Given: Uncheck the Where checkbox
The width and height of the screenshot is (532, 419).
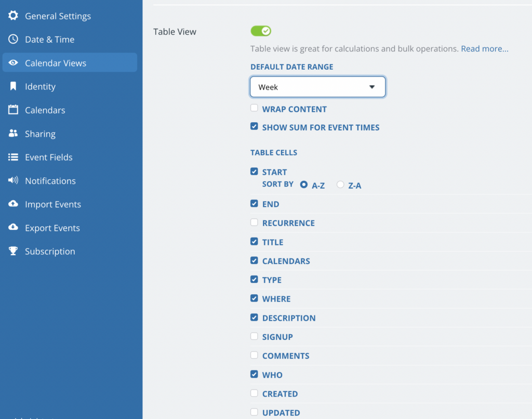Looking at the screenshot, I should [254, 298].
